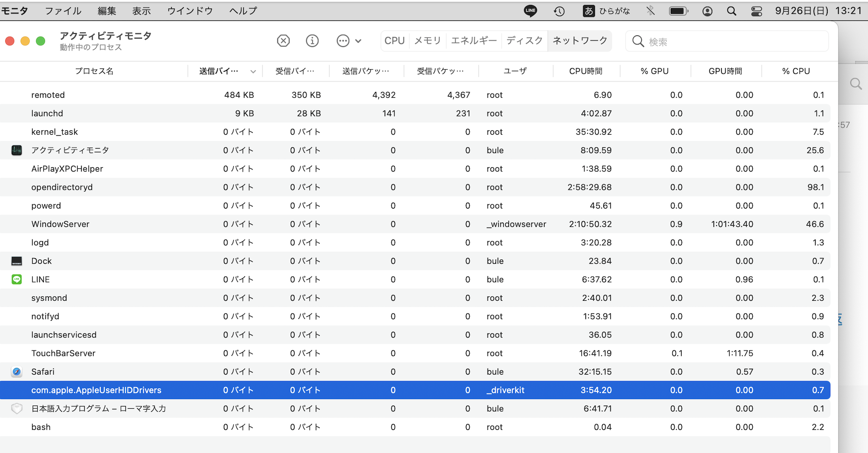Image resolution: width=868 pixels, height=453 pixels.
Task: Select the エネルギー tab
Action: point(473,41)
